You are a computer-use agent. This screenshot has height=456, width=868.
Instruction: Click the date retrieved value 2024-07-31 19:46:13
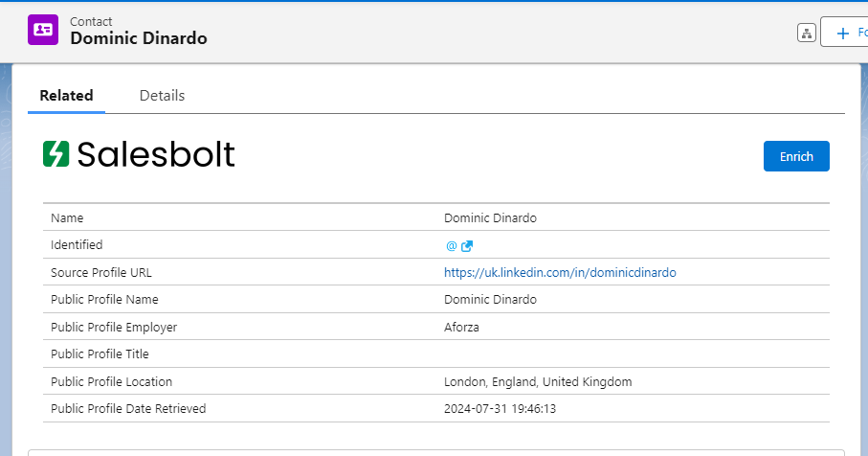click(x=500, y=409)
